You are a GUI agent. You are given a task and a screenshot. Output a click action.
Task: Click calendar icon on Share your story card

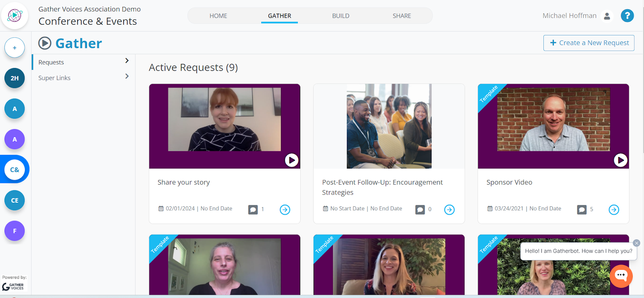(x=161, y=208)
